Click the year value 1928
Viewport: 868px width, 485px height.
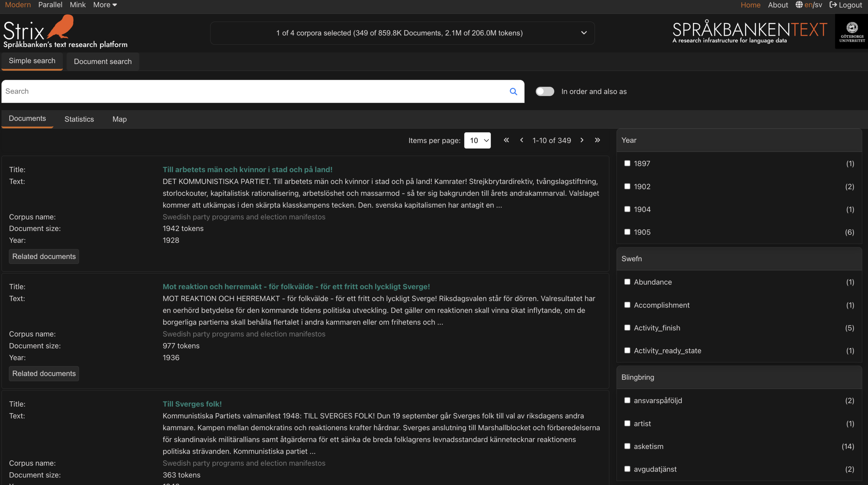point(171,240)
